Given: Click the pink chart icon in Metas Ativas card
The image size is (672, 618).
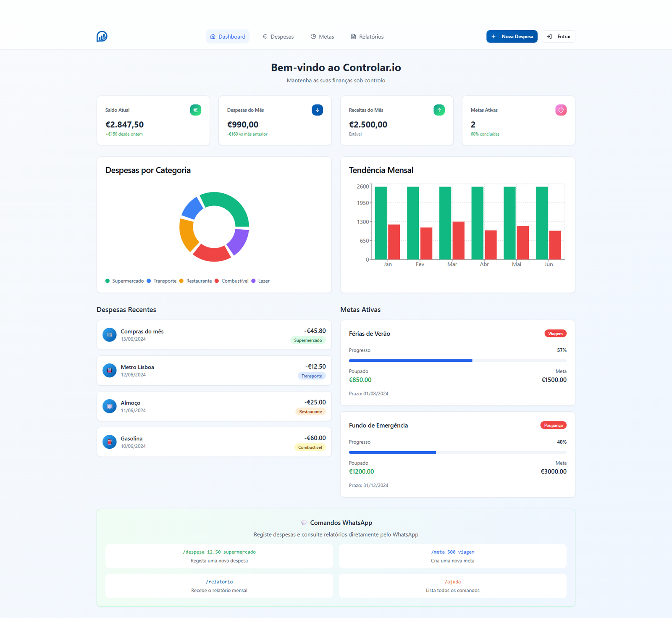Looking at the screenshot, I should coord(561,110).
